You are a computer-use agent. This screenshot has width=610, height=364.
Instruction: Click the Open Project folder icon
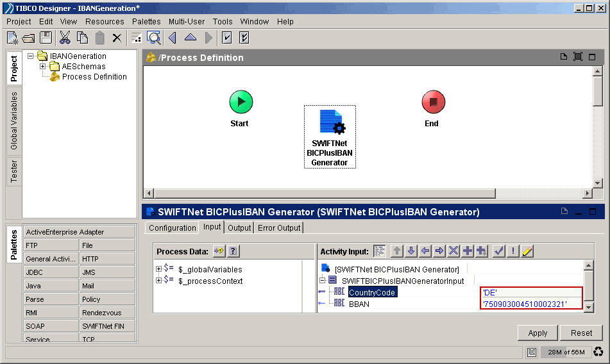click(x=28, y=38)
